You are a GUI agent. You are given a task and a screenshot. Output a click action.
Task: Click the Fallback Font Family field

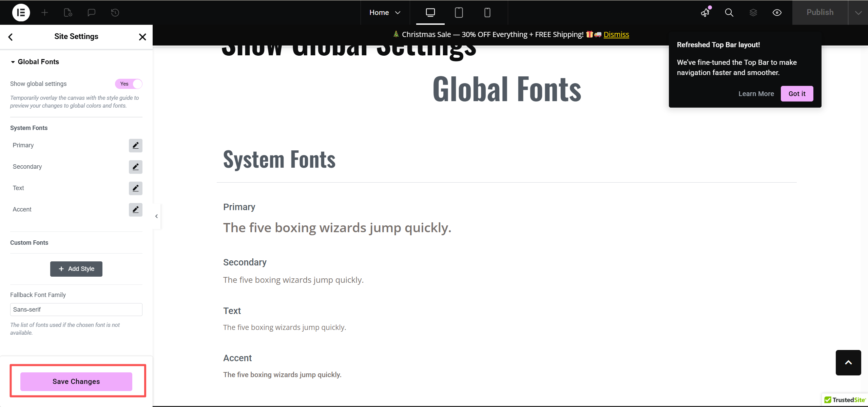coord(76,310)
